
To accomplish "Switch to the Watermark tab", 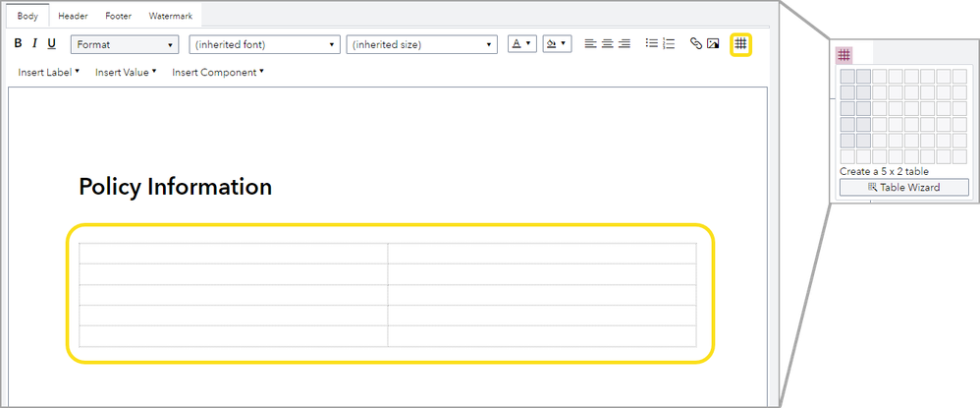I will pyautogui.click(x=171, y=16).
